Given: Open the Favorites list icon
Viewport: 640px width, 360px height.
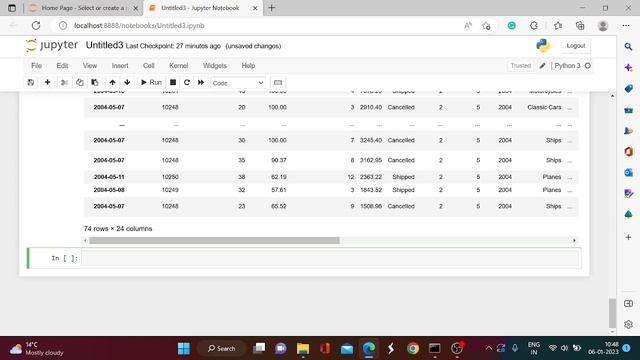Looking at the screenshot, I should coord(558,26).
